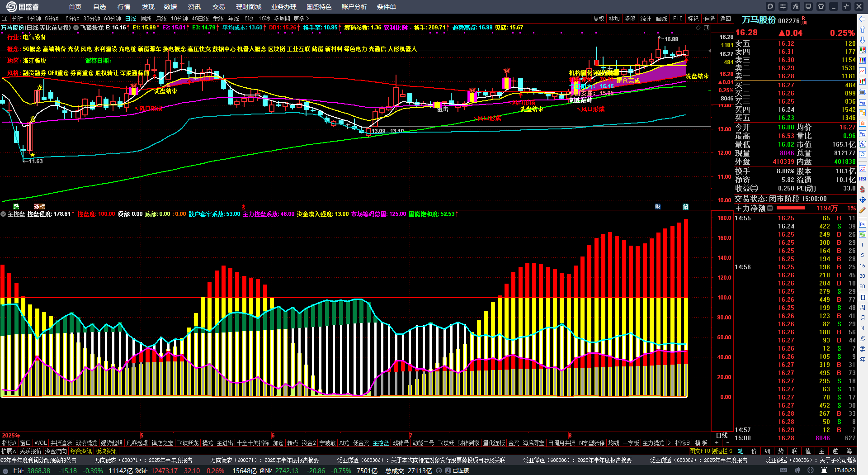The height and width of the screenshot is (475, 868).
Task: Open the candlestick chart icon on sidebar
Action: pyautogui.click(x=863, y=81)
